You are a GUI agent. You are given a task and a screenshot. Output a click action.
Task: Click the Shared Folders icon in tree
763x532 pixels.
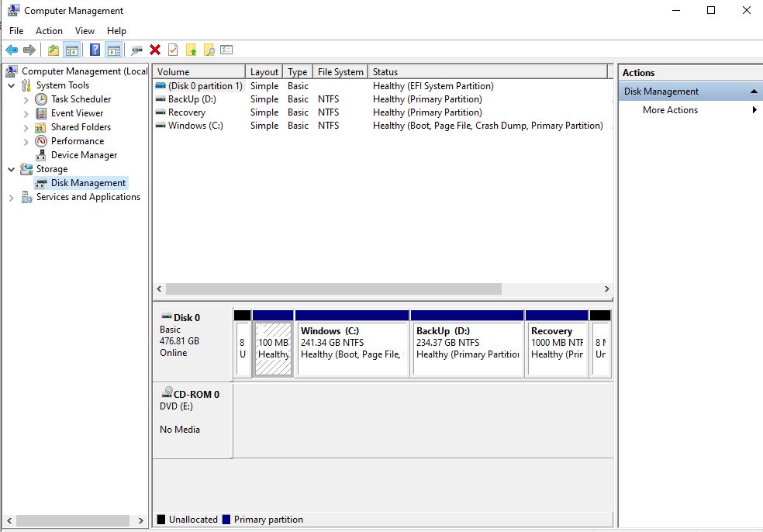pos(41,127)
